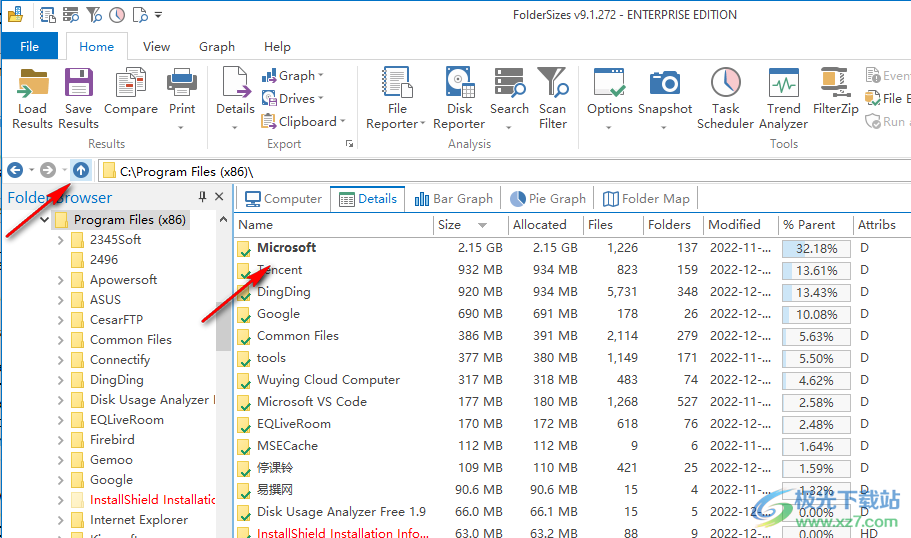This screenshot has height=538, width=911.
Task: Click the 13.61% parent bar for Tencent
Action: click(816, 271)
